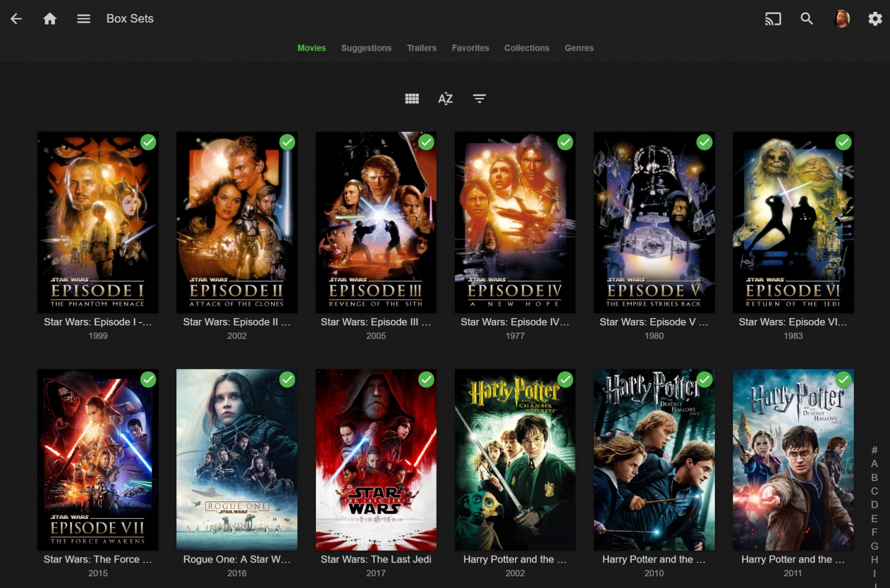Click the search icon
This screenshot has height=588, width=890.
click(807, 18)
